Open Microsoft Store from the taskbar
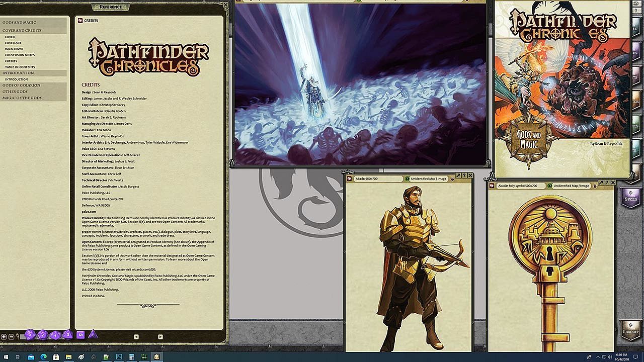 coord(56,357)
